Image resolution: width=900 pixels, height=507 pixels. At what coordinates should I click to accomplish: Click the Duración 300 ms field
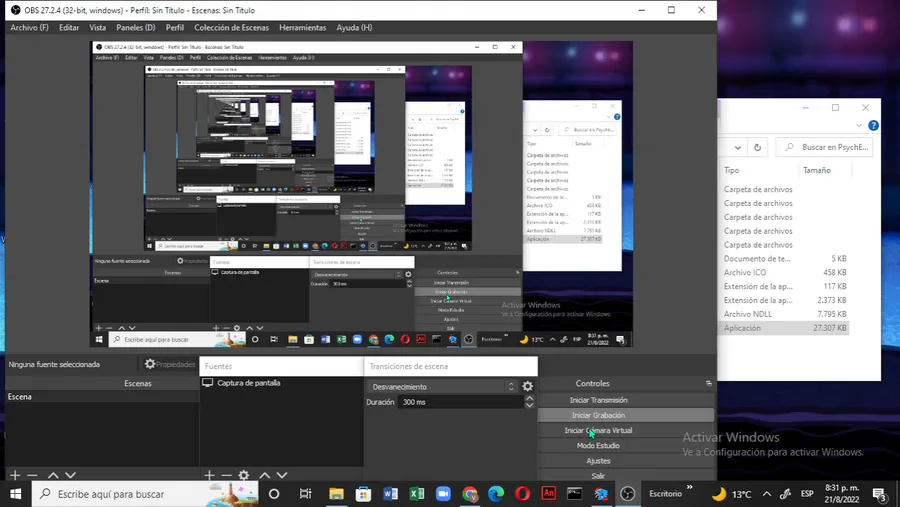(461, 402)
